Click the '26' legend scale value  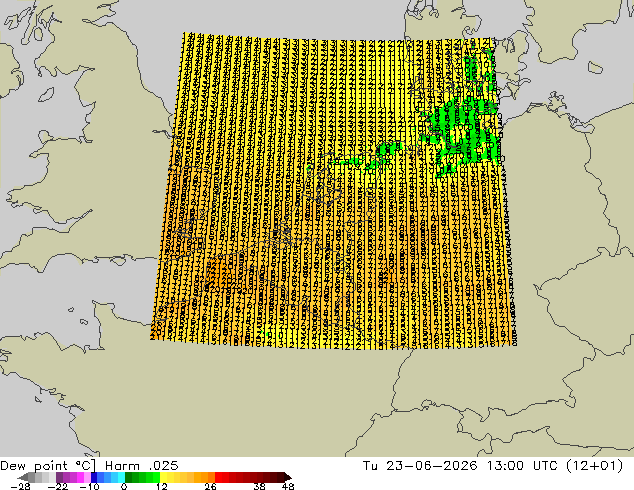[x=210, y=486]
